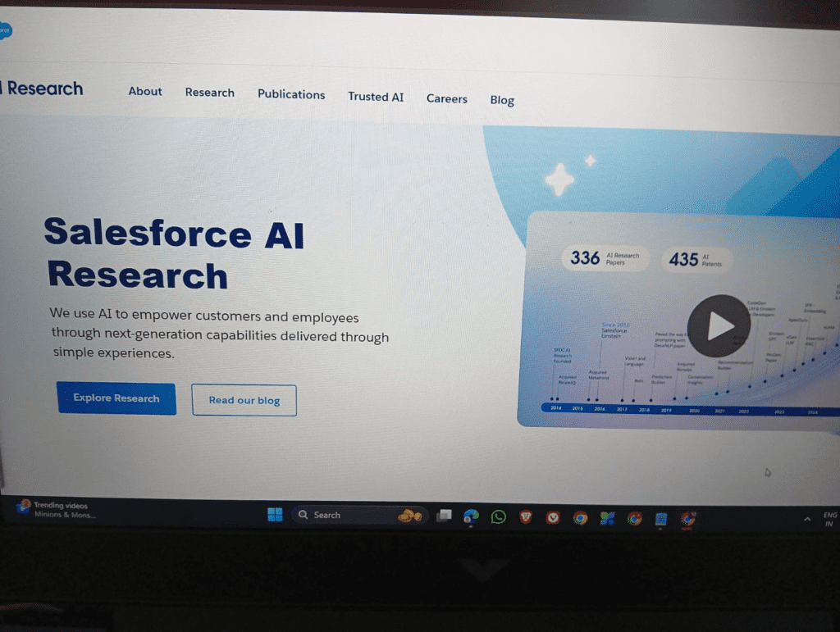Click the Explore Research button

116,398
